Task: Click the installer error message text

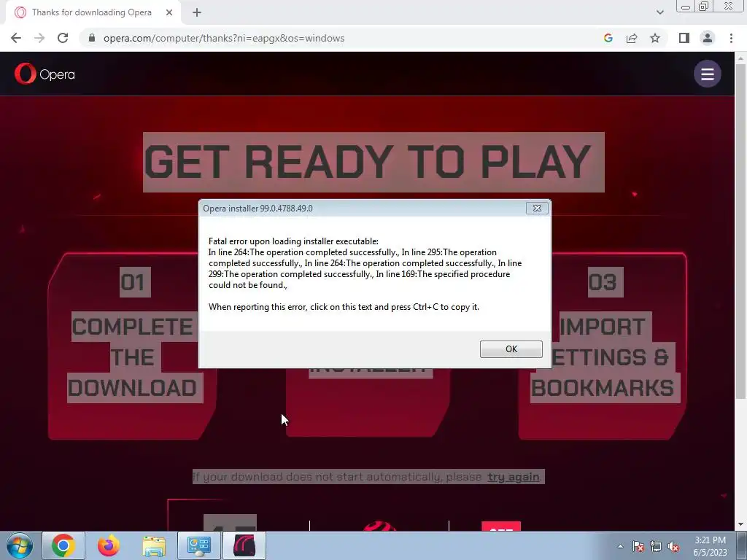Action: click(x=365, y=274)
